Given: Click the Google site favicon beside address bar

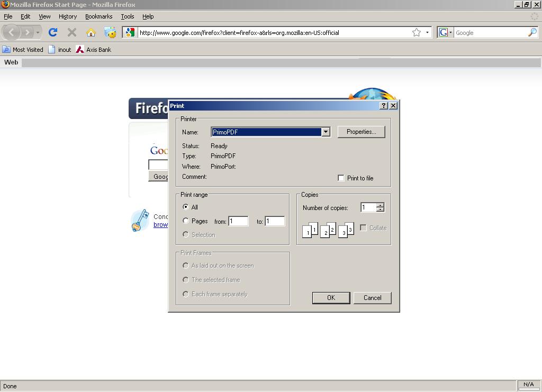Looking at the screenshot, I should coord(130,32).
